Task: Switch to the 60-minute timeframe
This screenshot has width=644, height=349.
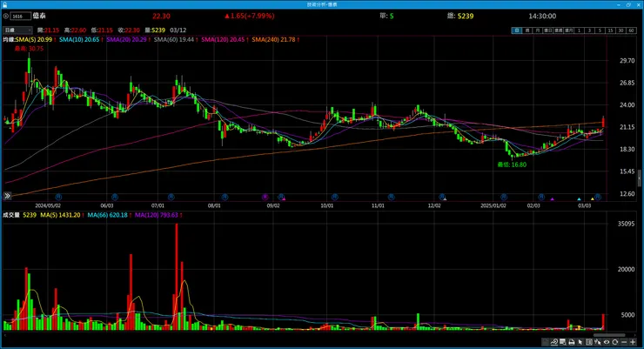Action: [x=631, y=30]
